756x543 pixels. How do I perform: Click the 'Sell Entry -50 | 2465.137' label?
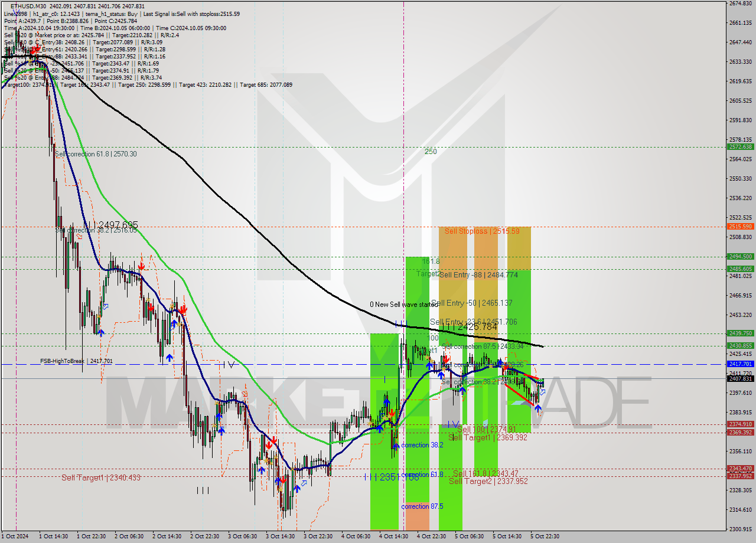(471, 303)
